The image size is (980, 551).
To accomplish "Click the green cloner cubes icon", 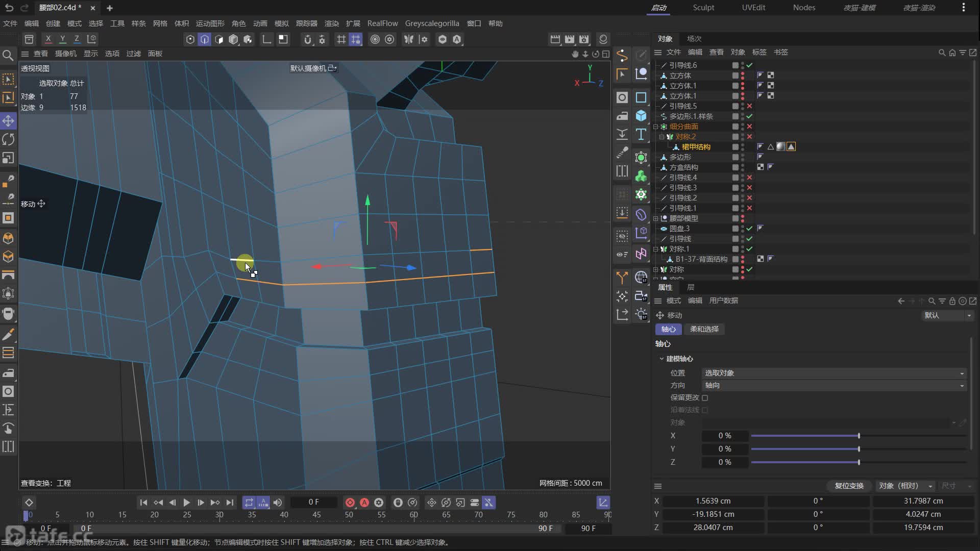I will (x=641, y=176).
